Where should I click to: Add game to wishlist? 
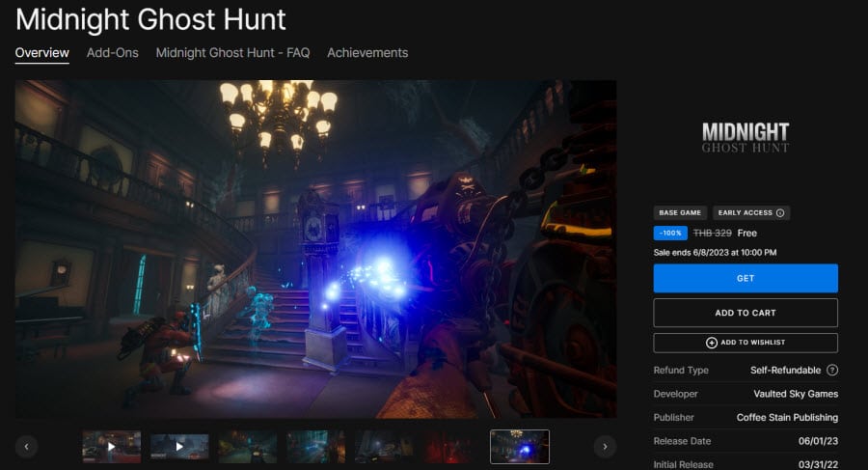click(746, 343)
